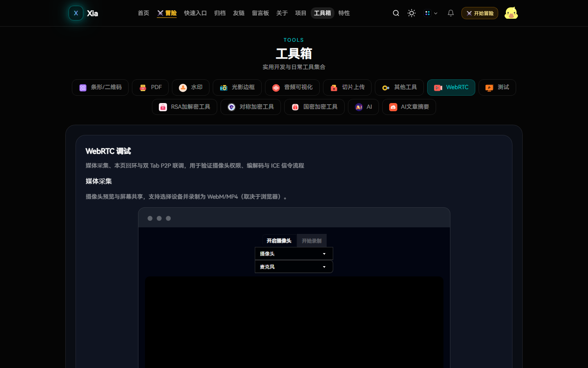Navigate to 归档 page
The width and height of the screenshot is (588, 368).
coord(220,13)
